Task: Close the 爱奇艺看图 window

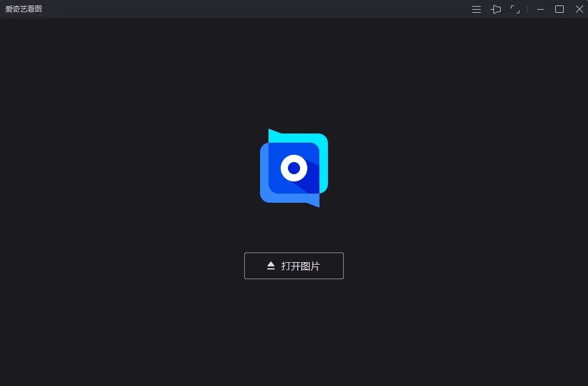Action: point(580,9)
